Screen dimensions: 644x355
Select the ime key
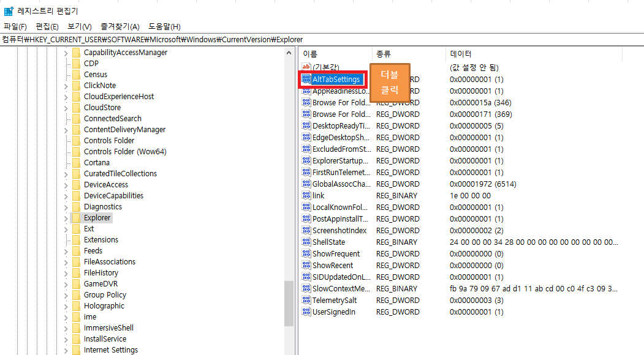point(90,317)
